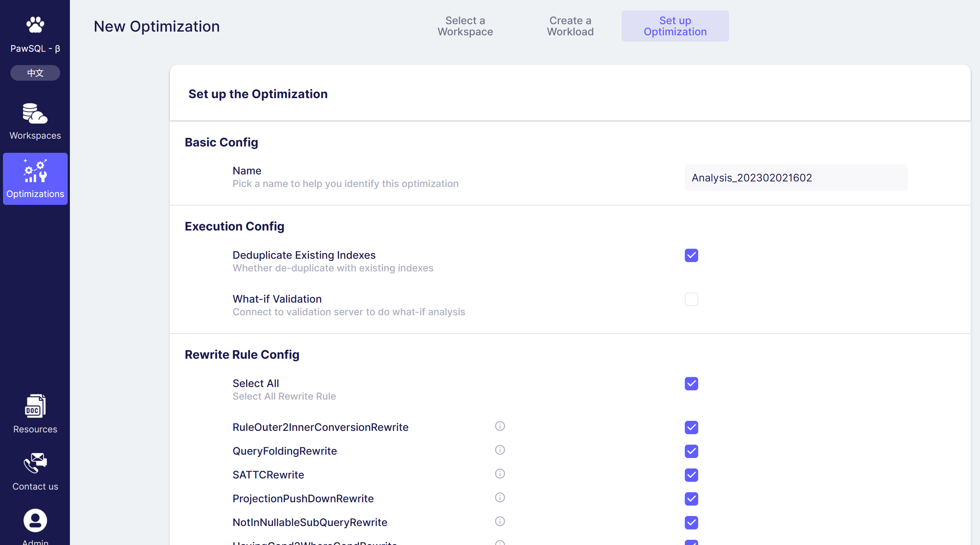Go to Select a Workspace step
980x545 pixels.
[465, 26]
